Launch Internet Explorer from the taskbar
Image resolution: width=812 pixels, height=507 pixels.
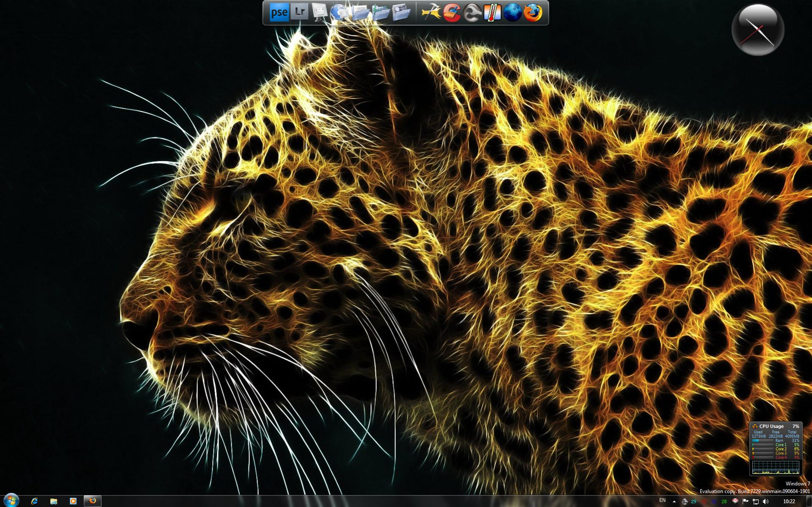35,501
